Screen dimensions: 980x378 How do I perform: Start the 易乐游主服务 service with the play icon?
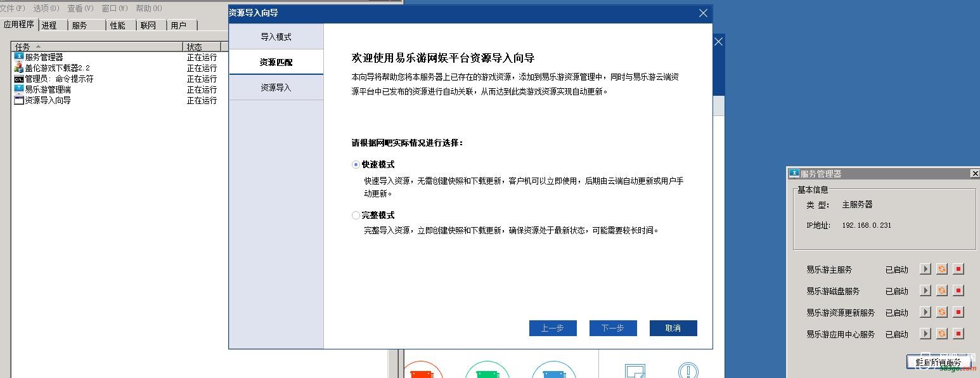click(x=925, y=270)
